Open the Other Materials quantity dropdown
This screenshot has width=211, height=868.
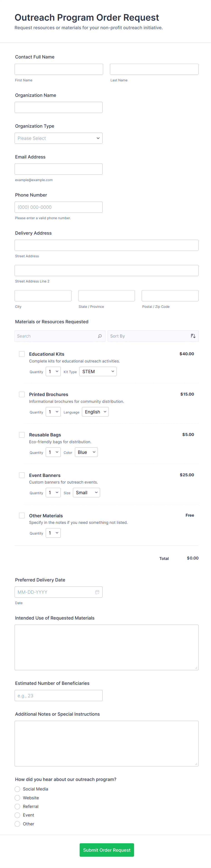click(x=53, y=533)
